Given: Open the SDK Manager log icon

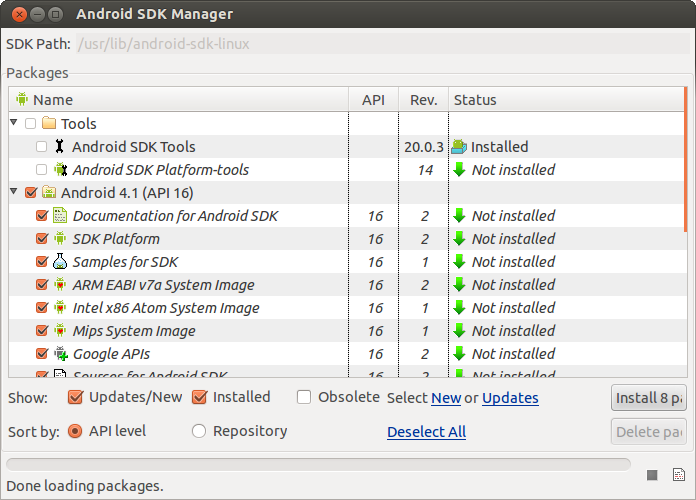Looking at the screenshot, I should [x=679, y=475].
